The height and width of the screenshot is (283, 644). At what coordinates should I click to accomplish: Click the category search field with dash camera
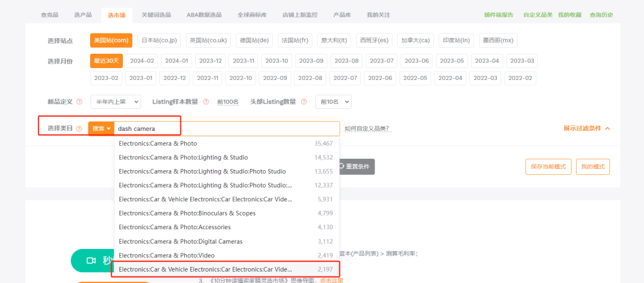click(227, 128)
